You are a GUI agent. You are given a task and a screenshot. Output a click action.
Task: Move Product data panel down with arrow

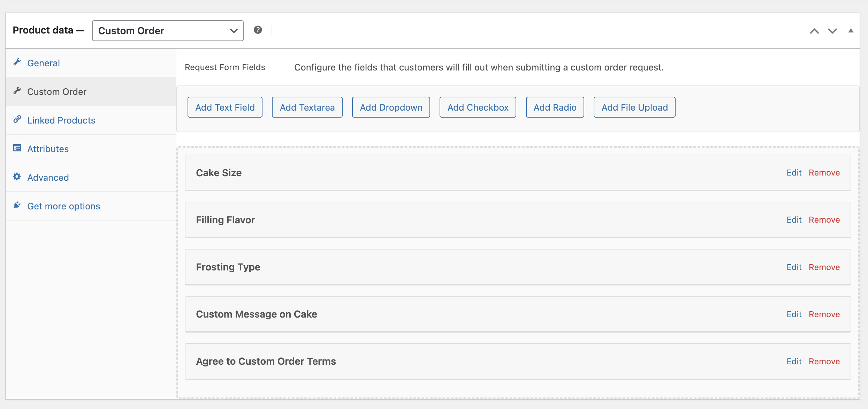tap(832, 31)
